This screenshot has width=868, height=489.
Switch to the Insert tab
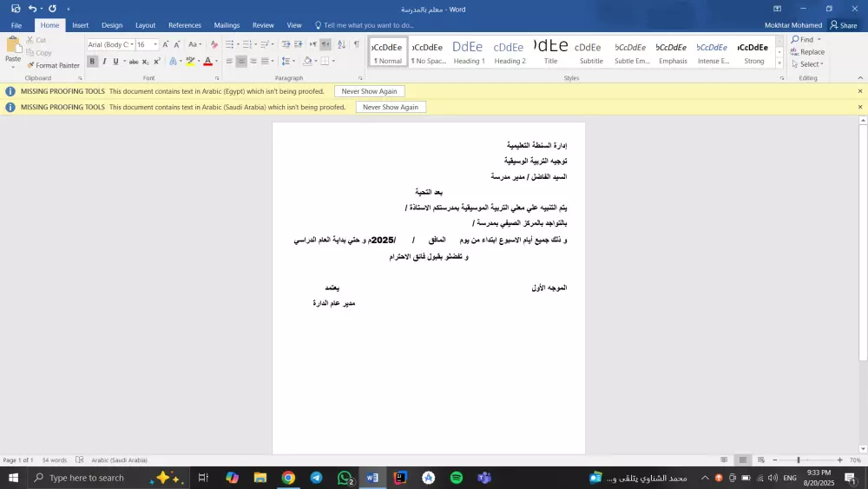80,25
